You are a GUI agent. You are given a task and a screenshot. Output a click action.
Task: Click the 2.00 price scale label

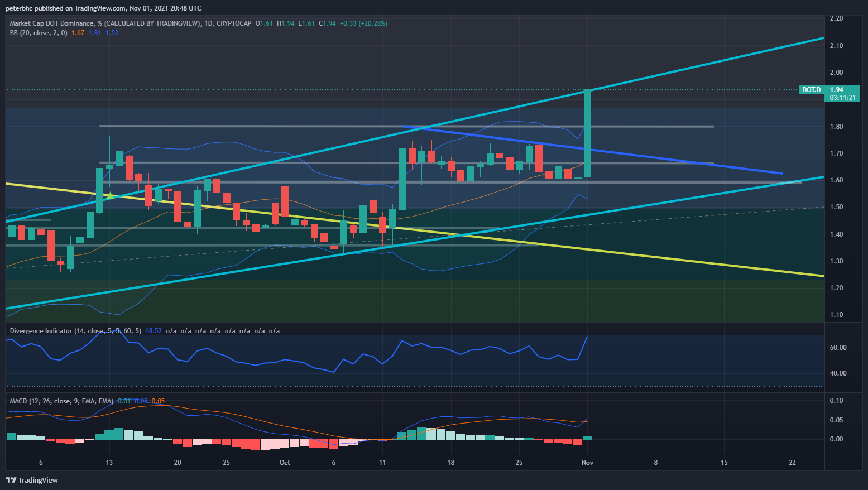[836, 73]
